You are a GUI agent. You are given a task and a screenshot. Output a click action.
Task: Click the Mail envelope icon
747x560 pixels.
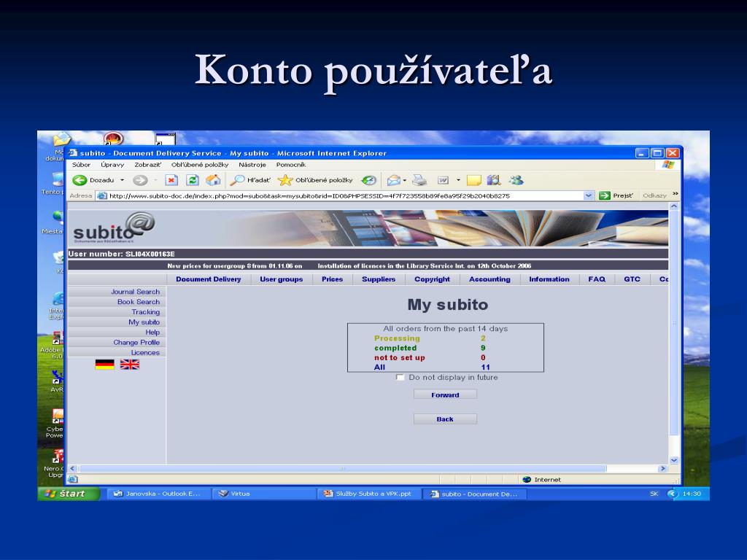[393, 180]
